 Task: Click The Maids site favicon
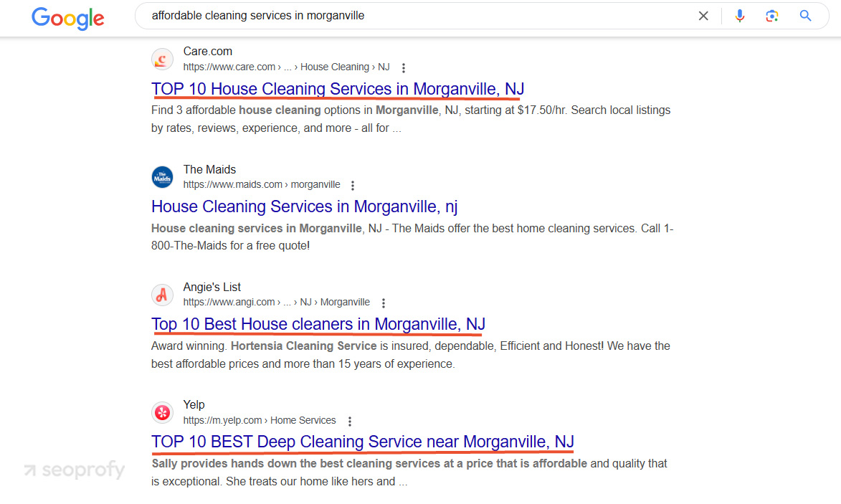pos(162,177)
